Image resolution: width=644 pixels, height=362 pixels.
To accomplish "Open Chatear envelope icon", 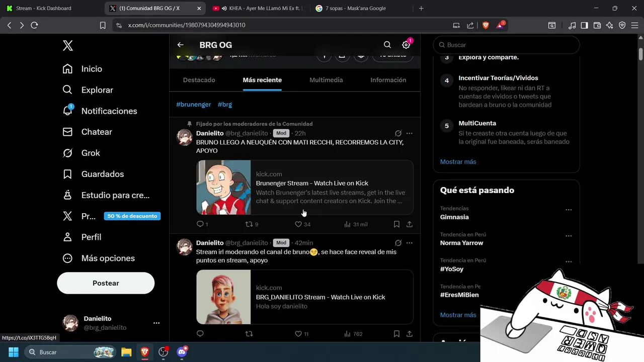I will (x=67, y=132).
